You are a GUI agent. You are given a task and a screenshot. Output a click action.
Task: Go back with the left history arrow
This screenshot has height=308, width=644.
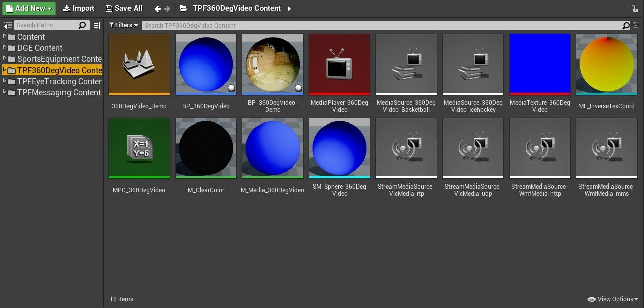(157, 9)
